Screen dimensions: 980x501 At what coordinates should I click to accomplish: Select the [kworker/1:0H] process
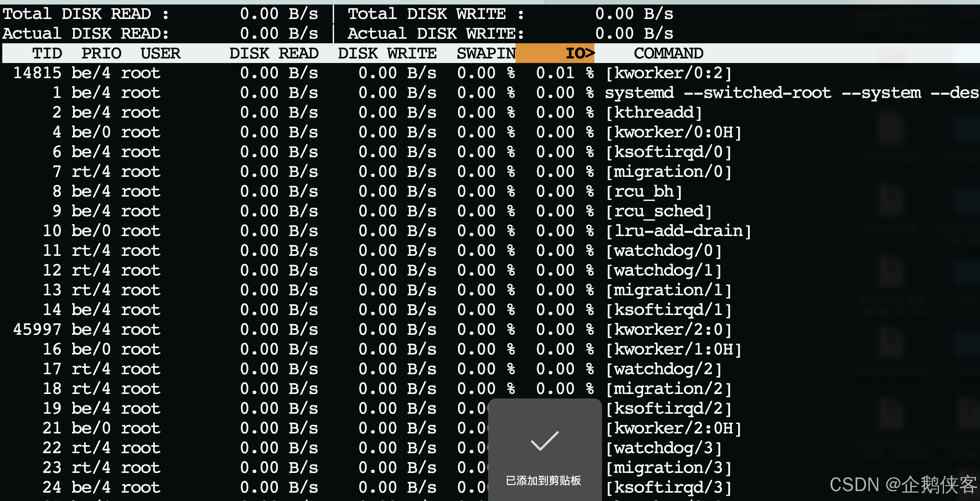(673, 350)
